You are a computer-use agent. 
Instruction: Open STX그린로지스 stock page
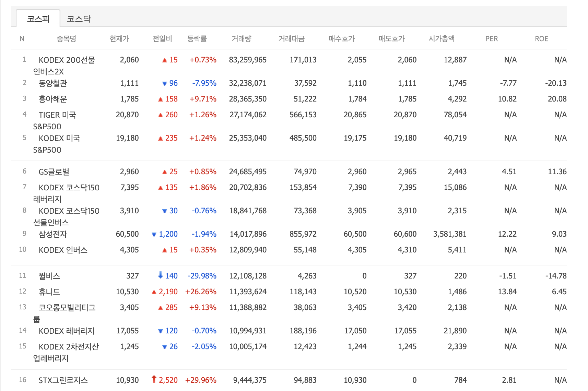pos(63,380)
